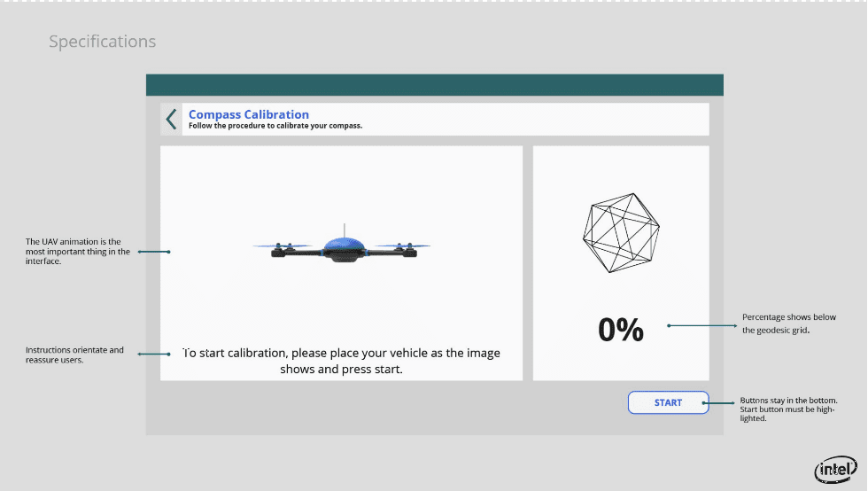Click the drone's antenna
The image size is (868, 491).
tap(344, 229)
